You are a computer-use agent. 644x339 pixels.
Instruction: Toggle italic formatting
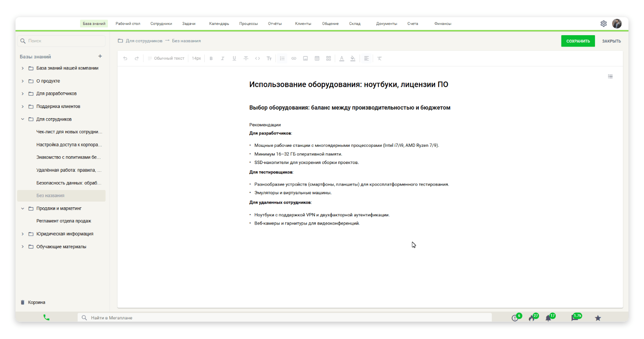223,58
